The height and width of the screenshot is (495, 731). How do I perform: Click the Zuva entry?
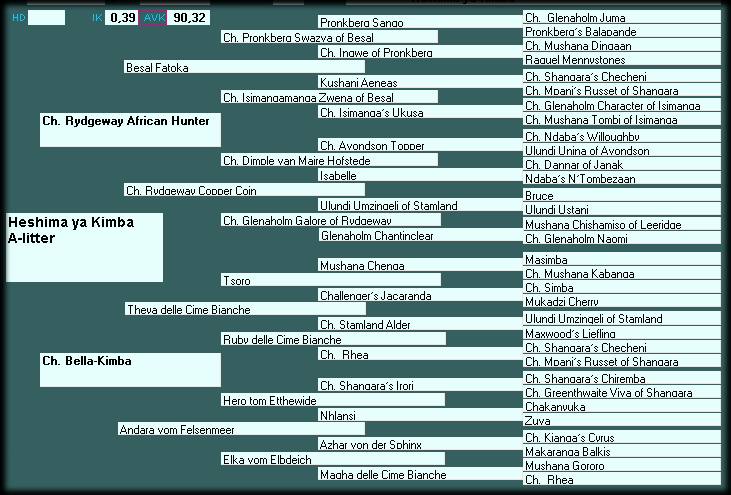(x=622, y=420)
